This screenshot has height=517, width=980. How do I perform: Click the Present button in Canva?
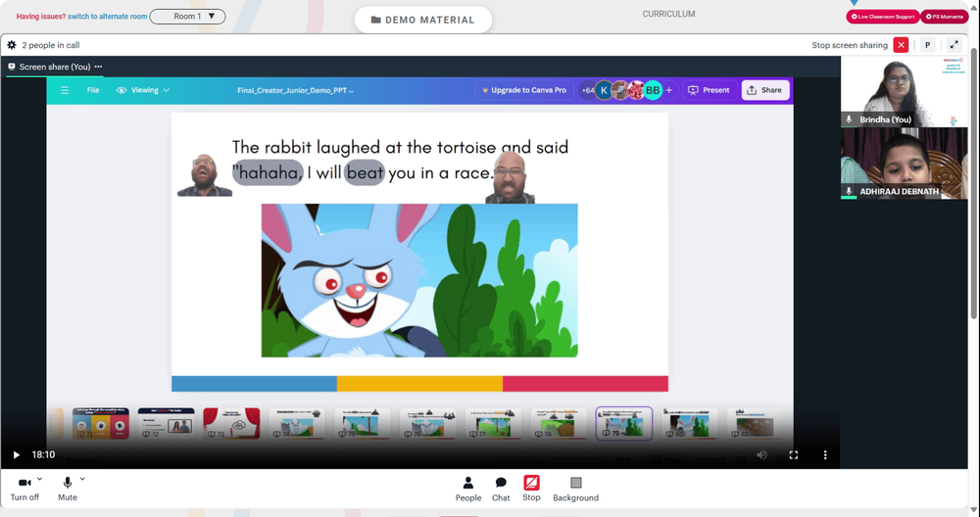click(709, 90)
